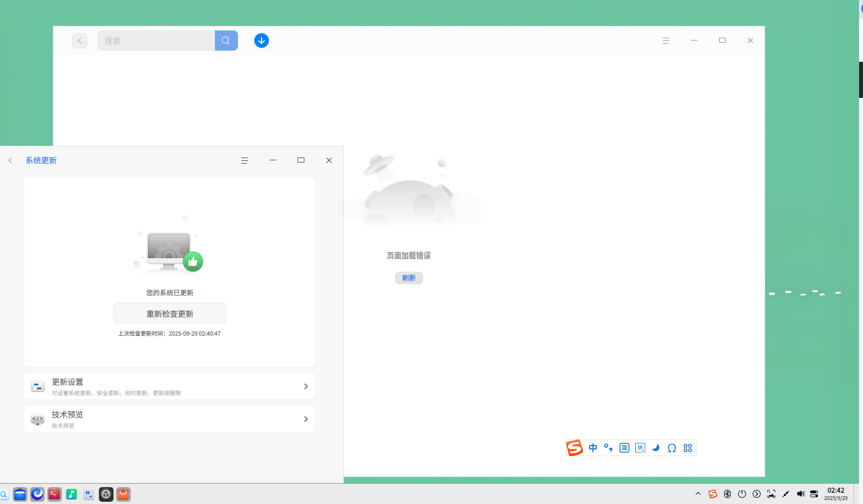
Task: Open the System Update window menu
Action: 245,160
